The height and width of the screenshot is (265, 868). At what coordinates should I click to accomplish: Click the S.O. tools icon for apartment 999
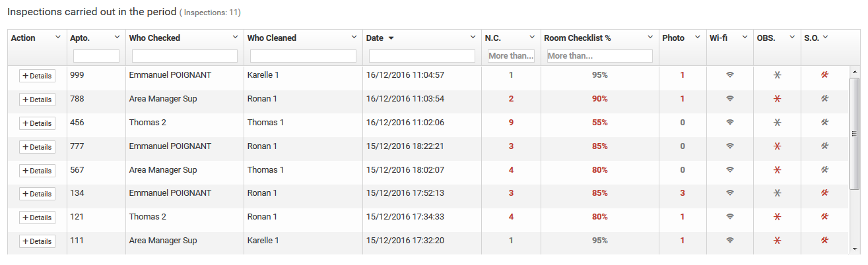click(824, 75)
